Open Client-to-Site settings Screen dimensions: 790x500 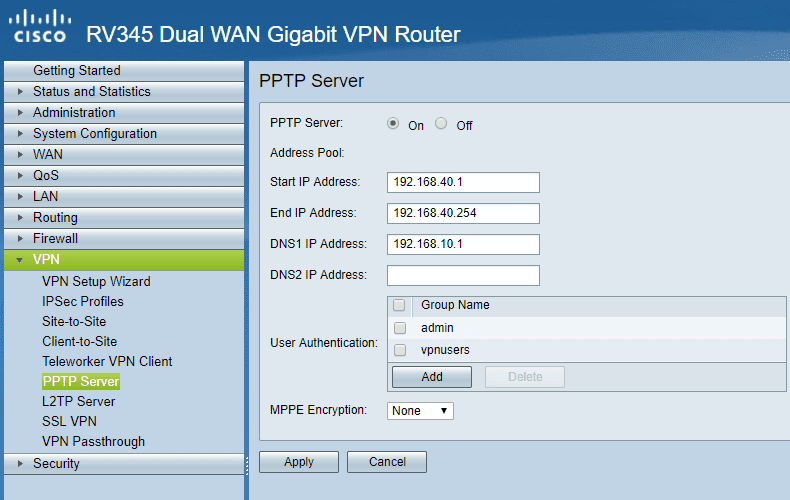(80, 342)
